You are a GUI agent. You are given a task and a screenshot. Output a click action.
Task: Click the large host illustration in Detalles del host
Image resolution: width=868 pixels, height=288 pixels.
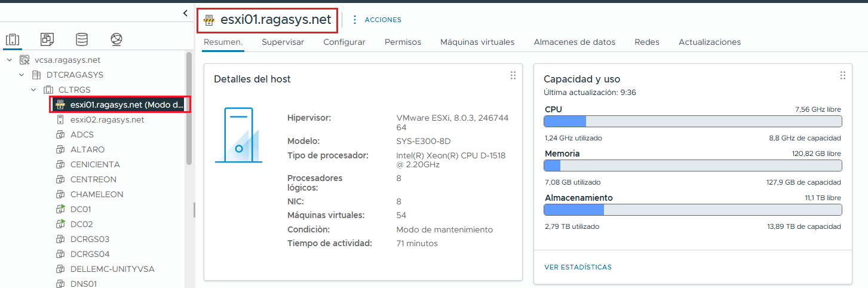pos(238,135)
